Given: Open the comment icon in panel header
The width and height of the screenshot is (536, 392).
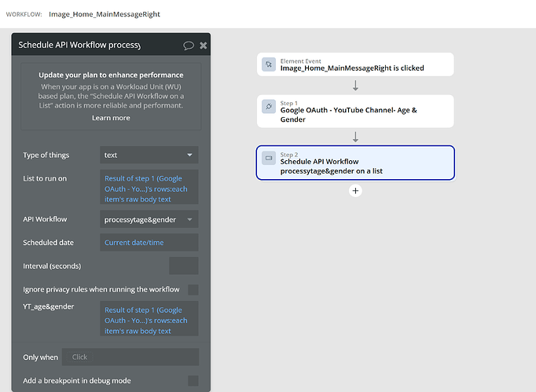Looking at the screenshot, I should pyautogui.click(x=189, y=46).
